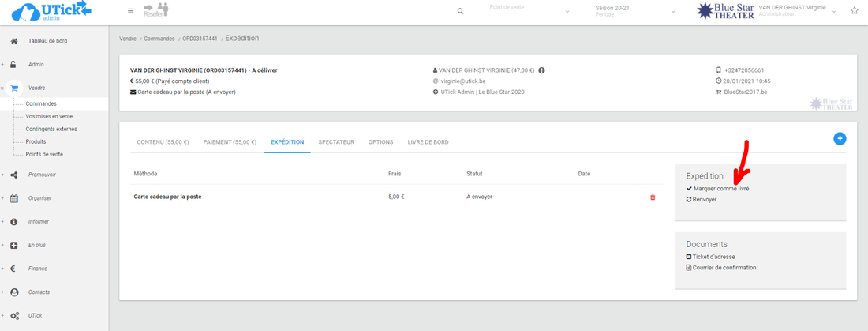The image size is (868, 331).
Task: Switch to the Paiement tab
Action: (229, 142)
